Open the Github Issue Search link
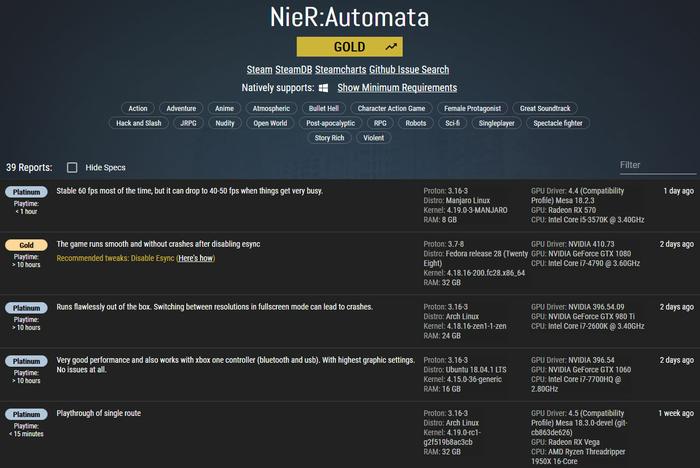This screenshot has width=700, height=468. [409, 70]
